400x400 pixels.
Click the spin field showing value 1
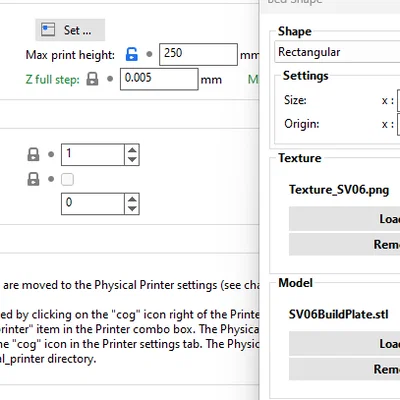pos(93,154)
